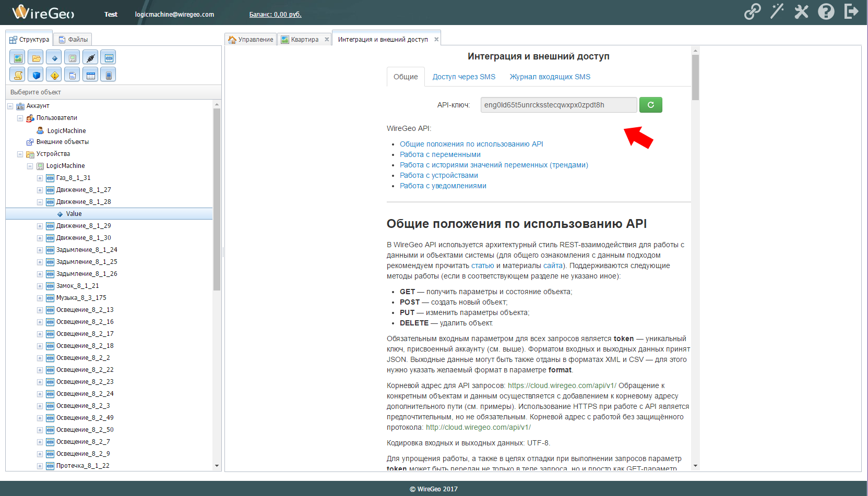This screenshot has height=496, width=868.
Task: Click the tree panel scroll up arrow
Action: coord(217,104)
